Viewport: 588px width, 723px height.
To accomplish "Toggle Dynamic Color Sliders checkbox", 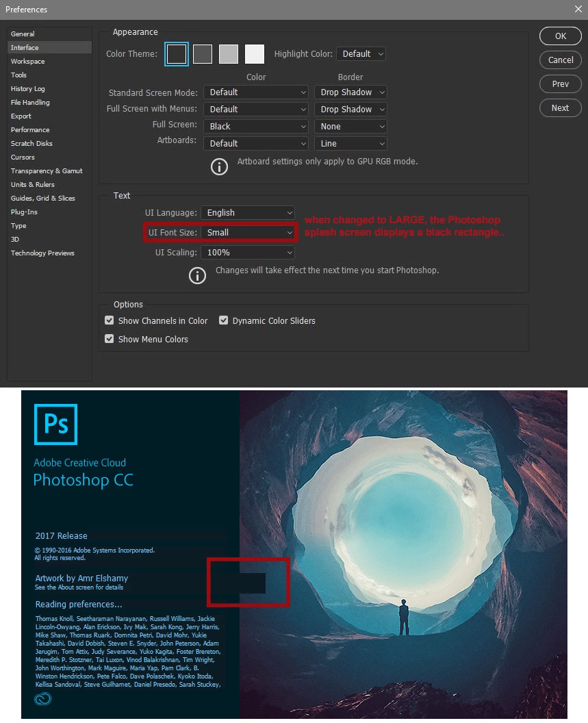I will pos(224,320).
